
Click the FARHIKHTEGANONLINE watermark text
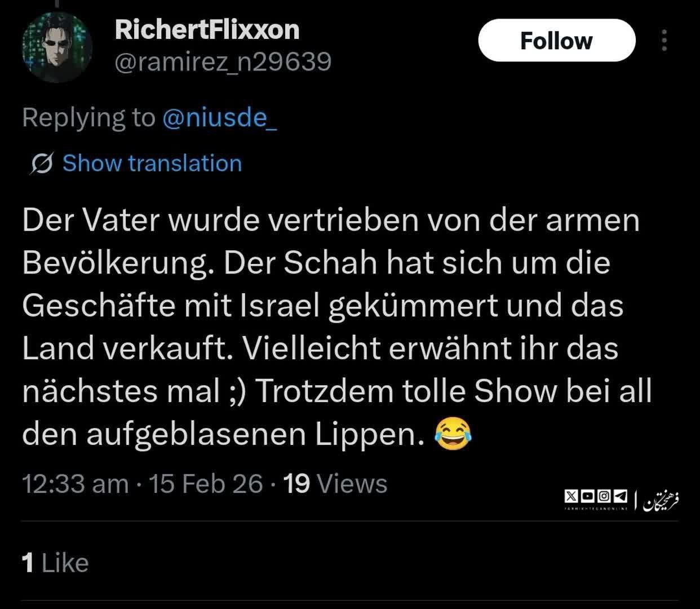pyautogui.click(x=596, y=509)
